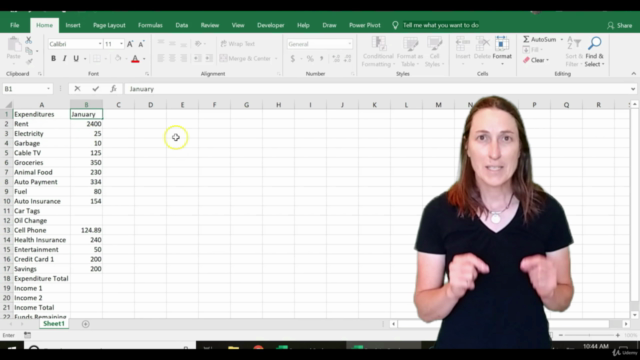Viewport: 640px width, 360px height.
Task: Open the Calibri font name dropdown
Action: 100,44
